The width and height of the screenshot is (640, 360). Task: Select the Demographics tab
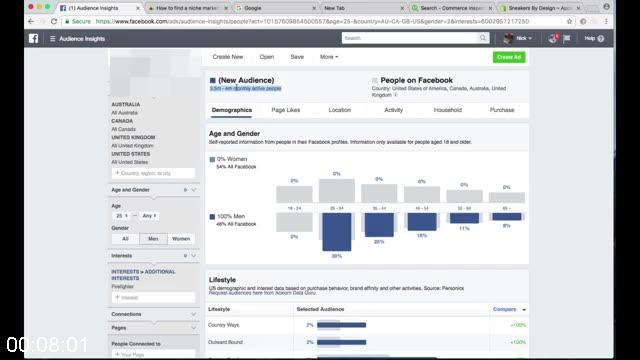pos(231,110)
